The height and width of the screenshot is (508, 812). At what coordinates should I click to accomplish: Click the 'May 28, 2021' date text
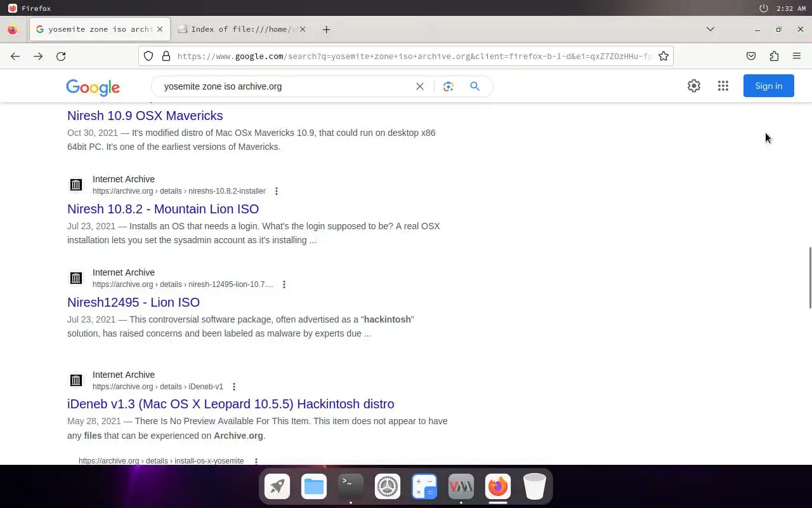coord(94,421)
